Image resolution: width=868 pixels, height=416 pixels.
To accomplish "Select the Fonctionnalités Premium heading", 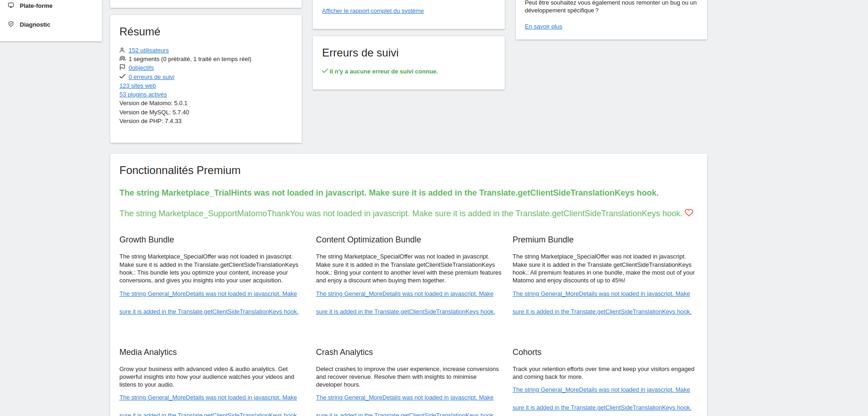I will [180, 170].
